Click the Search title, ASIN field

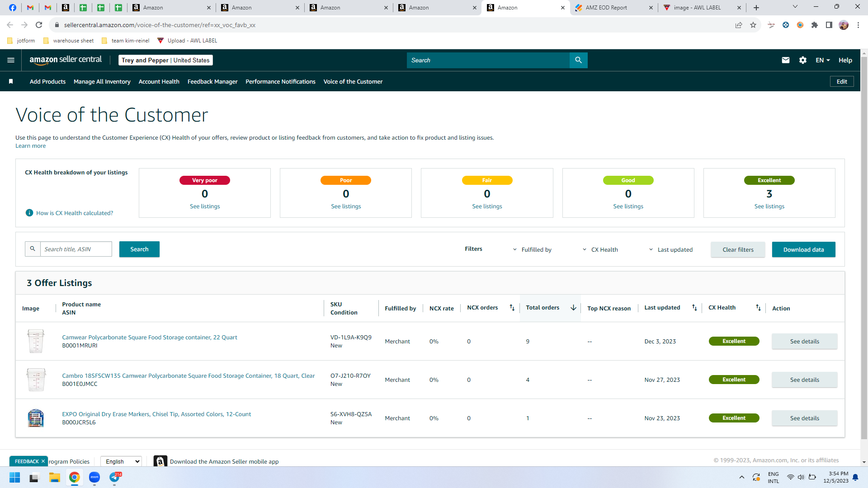76,249
